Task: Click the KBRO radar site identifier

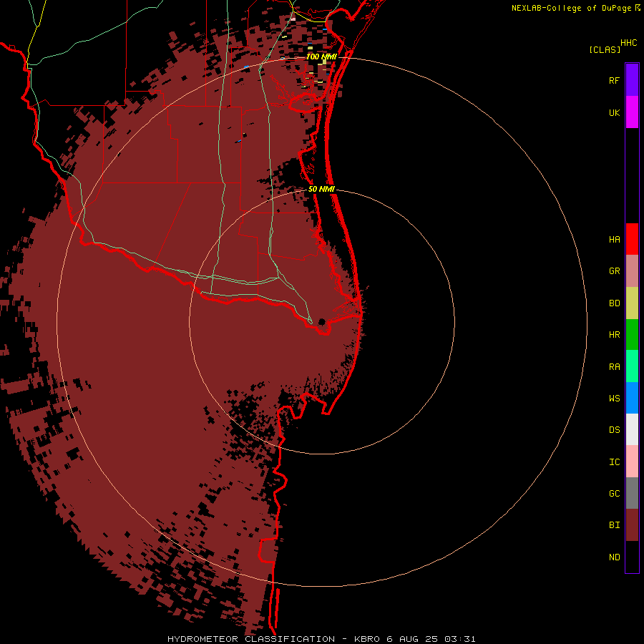Action: tap(367, 639)
